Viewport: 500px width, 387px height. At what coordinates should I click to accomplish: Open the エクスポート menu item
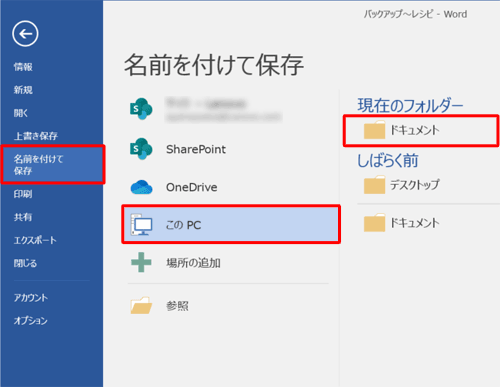(35, 240)
